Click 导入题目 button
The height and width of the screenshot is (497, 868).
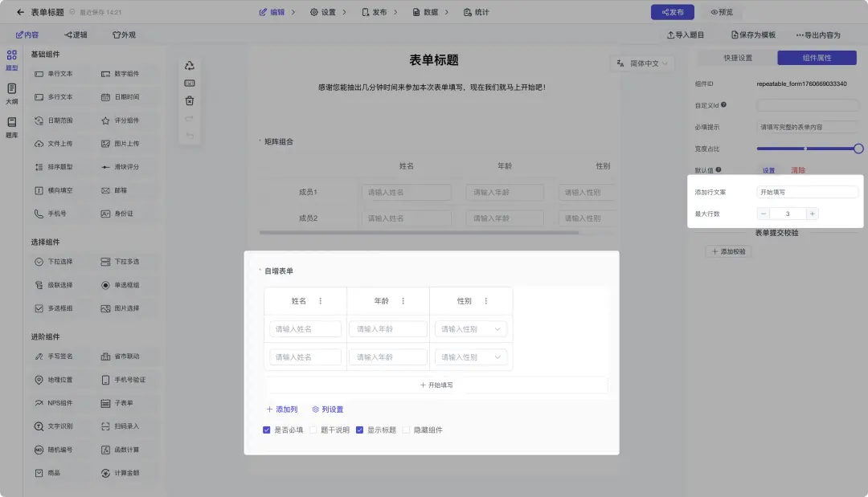pos(686,35)
